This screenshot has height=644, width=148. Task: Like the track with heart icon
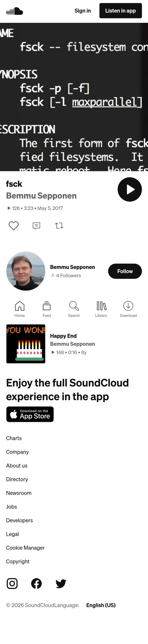pos(14,225)
